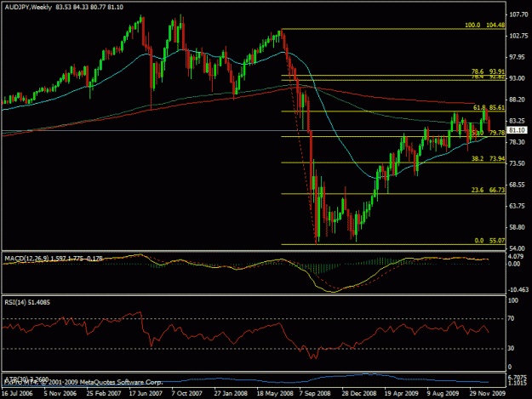This screenshot has height=399, width=532.
Task: Click the 79.78 Fibonacci 50.0 level value
Action: [497, 133]
